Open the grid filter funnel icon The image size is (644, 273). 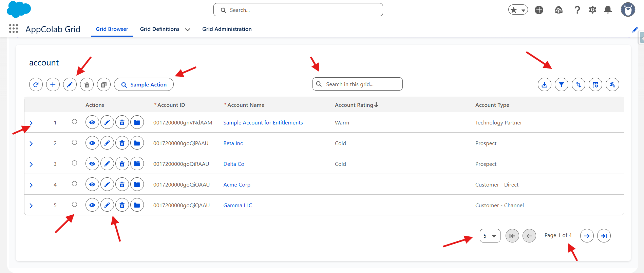coord(562,84)
